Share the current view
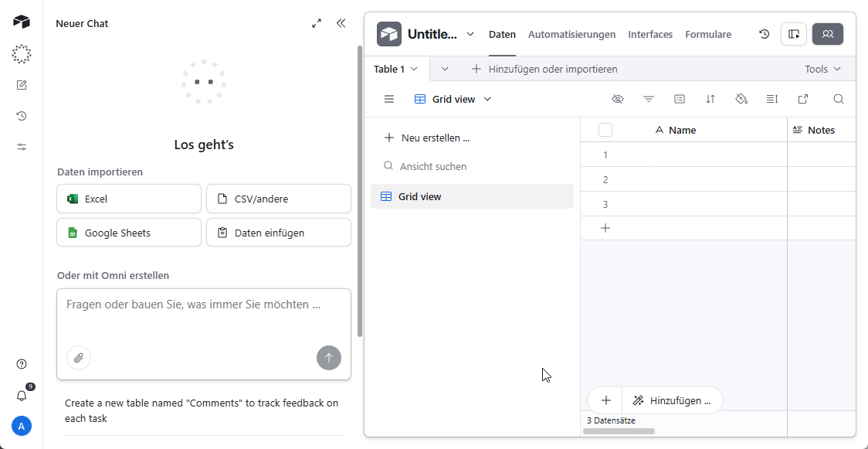 point(803,99)
